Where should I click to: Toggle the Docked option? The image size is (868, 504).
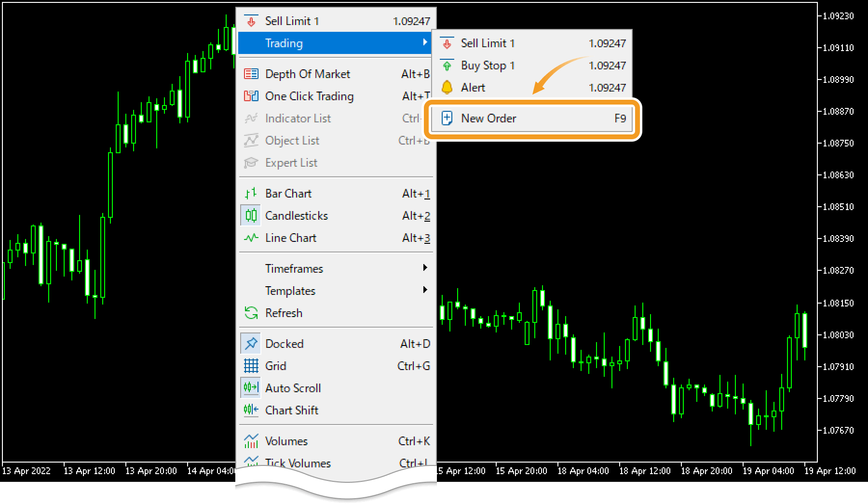[x=284, y=344]
